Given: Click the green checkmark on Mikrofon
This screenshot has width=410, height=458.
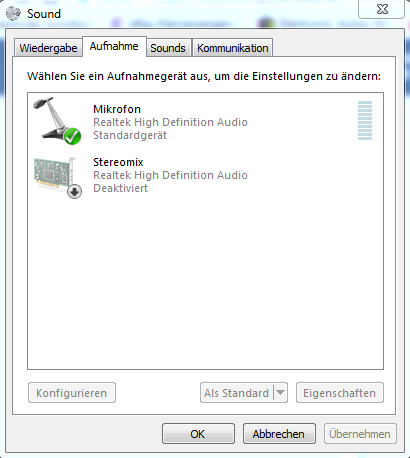Looking at the screenshot, I should tap(72, 136).
